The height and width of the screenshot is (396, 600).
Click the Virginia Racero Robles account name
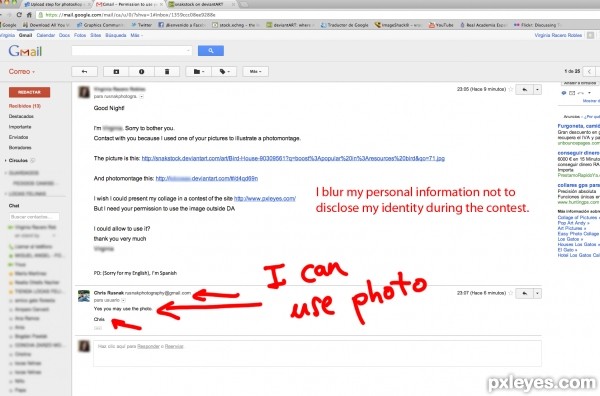(x=558, y=35)
